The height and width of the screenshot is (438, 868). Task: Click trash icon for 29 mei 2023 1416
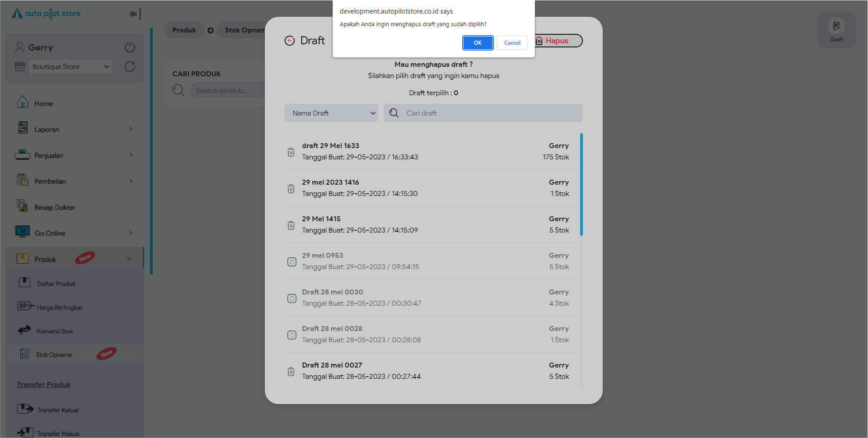tap(291, 189)
